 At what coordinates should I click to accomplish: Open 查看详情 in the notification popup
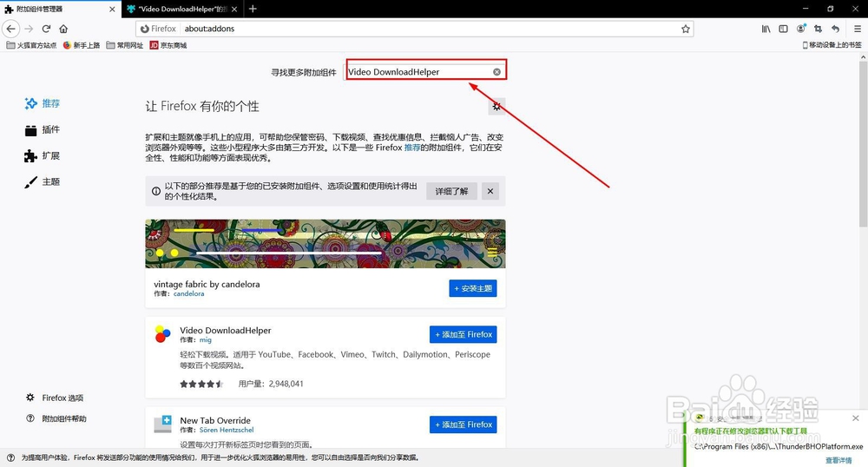click(838, 460)
